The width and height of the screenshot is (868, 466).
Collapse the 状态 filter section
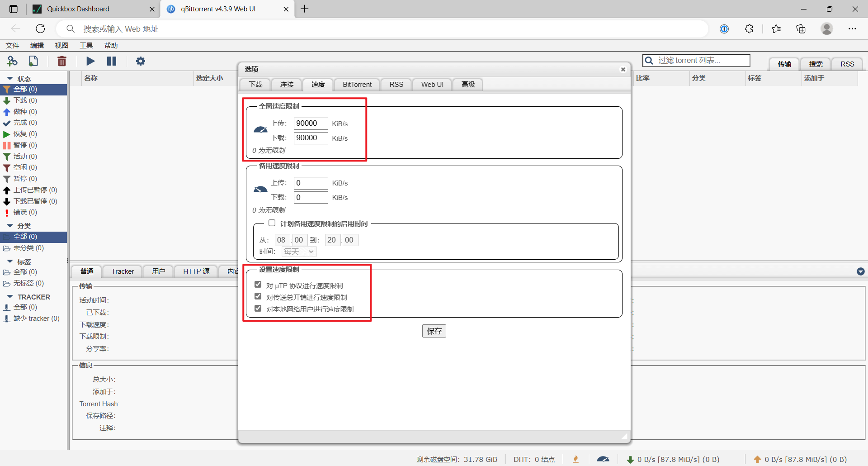[x=10, y=79]
